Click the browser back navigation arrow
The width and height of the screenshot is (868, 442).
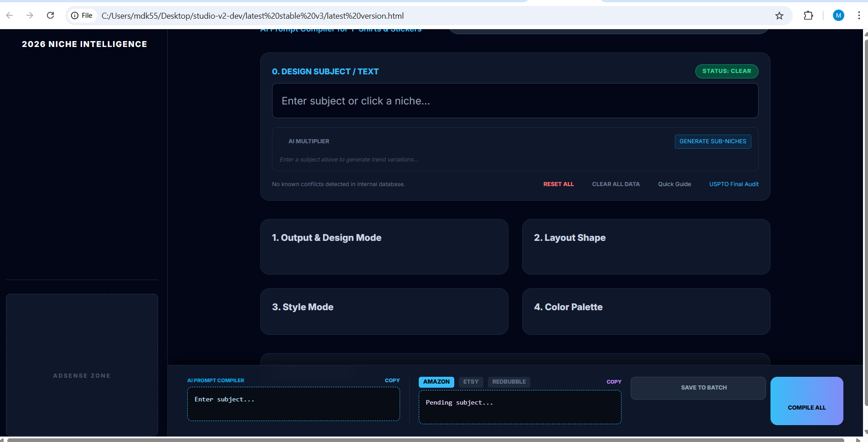(9, 16)
